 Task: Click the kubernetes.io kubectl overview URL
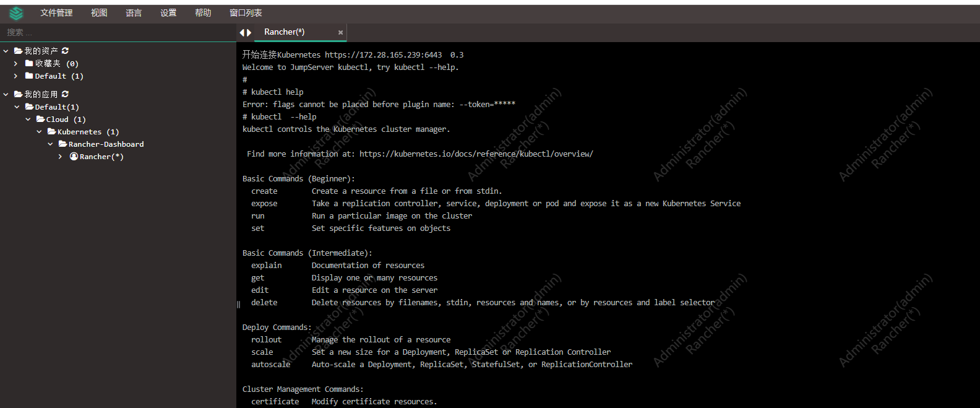(476, 154)
